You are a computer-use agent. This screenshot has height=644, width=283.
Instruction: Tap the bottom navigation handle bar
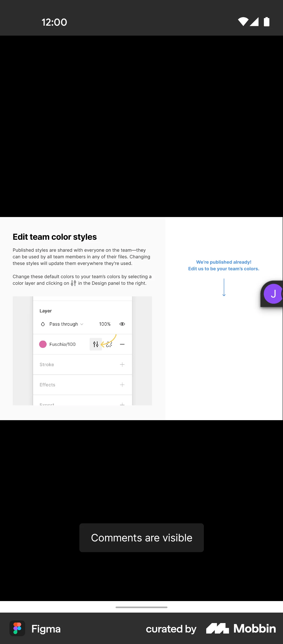point(141,607)
